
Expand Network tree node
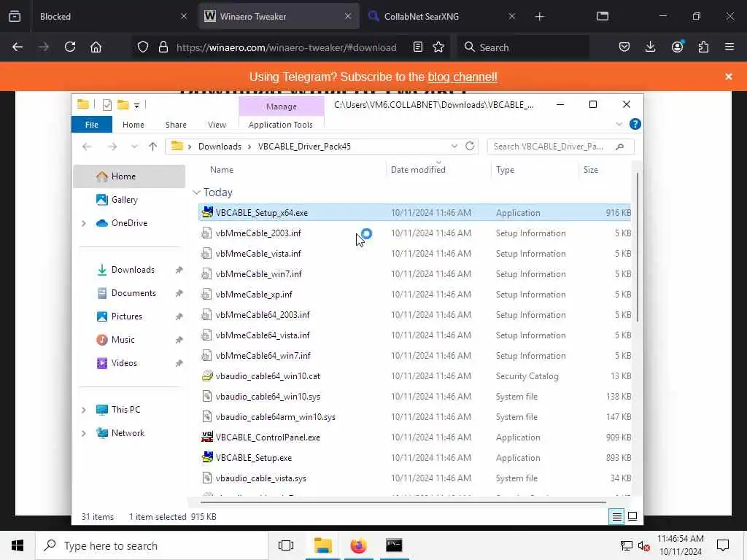[84, 433]
